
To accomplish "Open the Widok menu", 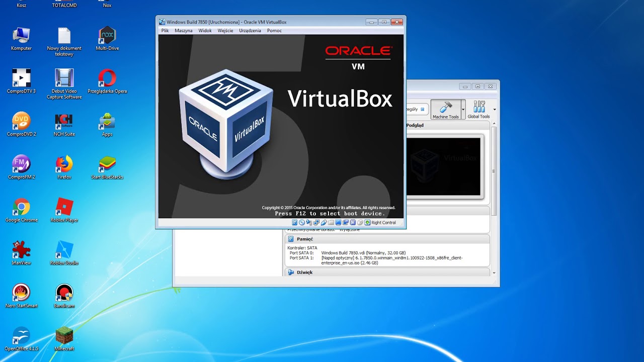I will [205, 31].
